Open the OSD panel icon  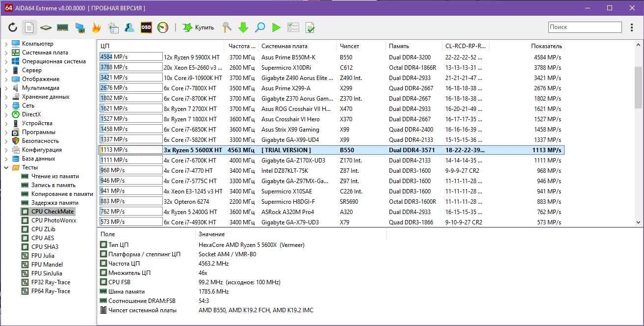[146, 27]
